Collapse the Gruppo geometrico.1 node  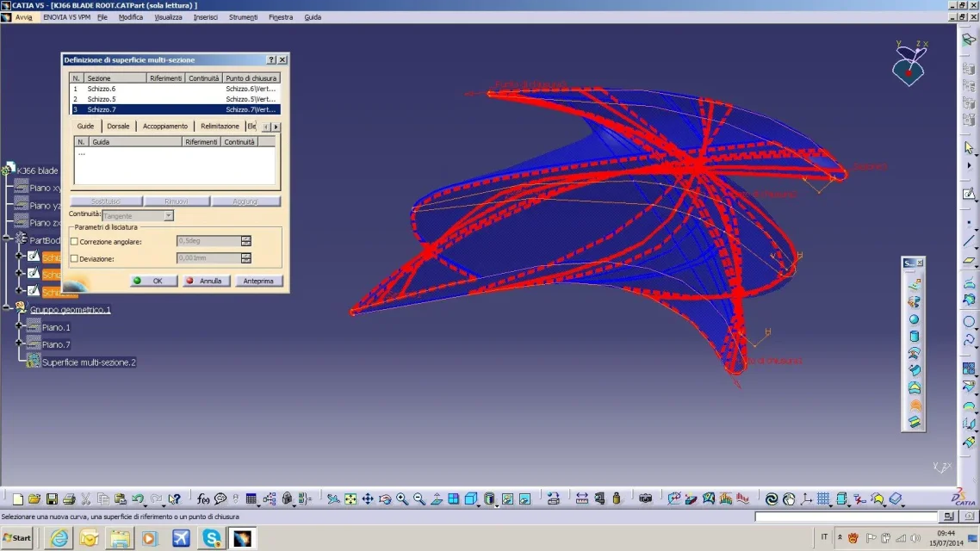click(x=6, y=307)
